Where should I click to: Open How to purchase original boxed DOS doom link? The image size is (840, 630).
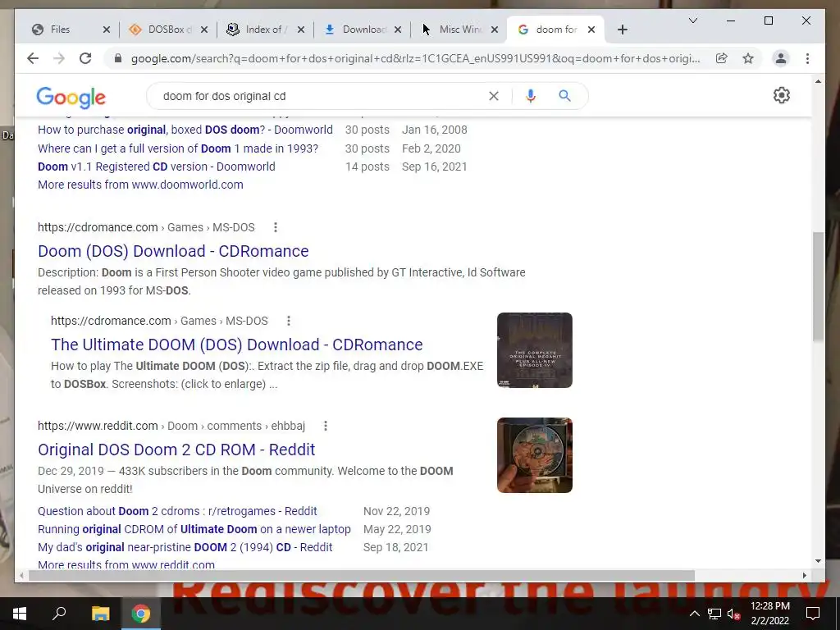[x=185, y=130]
